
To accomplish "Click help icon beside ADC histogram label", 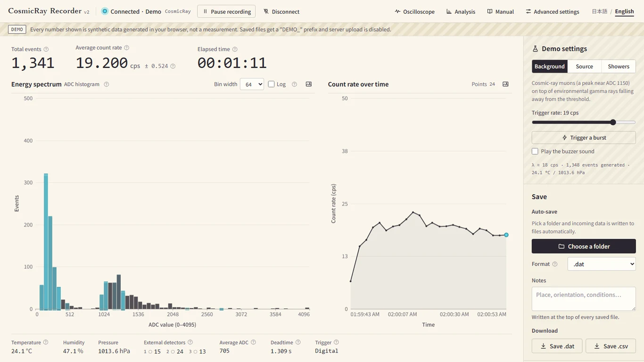I will point(107,84).
